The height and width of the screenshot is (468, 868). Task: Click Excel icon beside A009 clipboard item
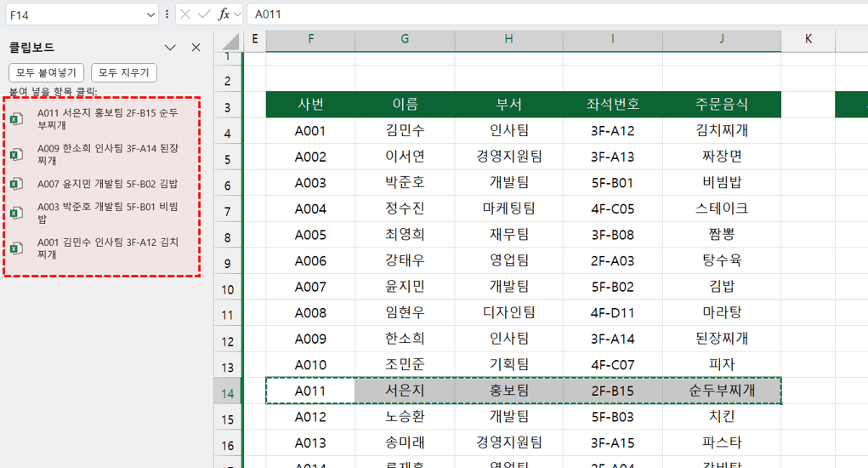point(16,154)
